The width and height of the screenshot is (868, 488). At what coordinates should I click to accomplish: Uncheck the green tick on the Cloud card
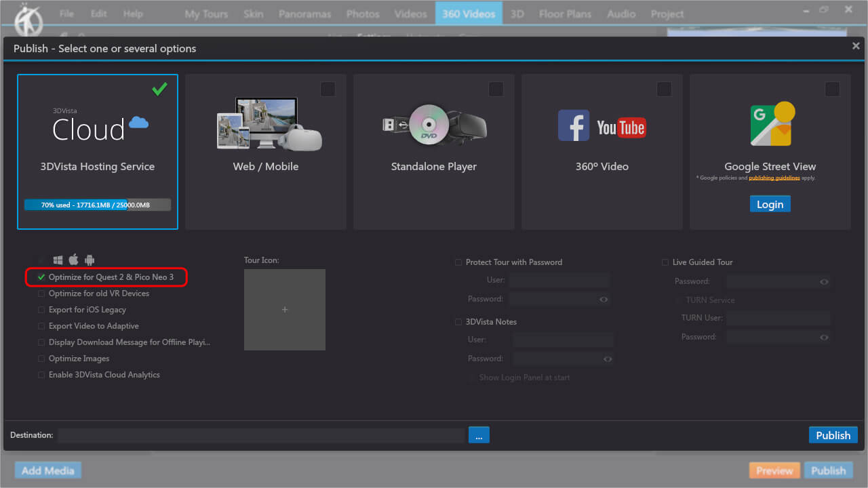pos(160,89)
